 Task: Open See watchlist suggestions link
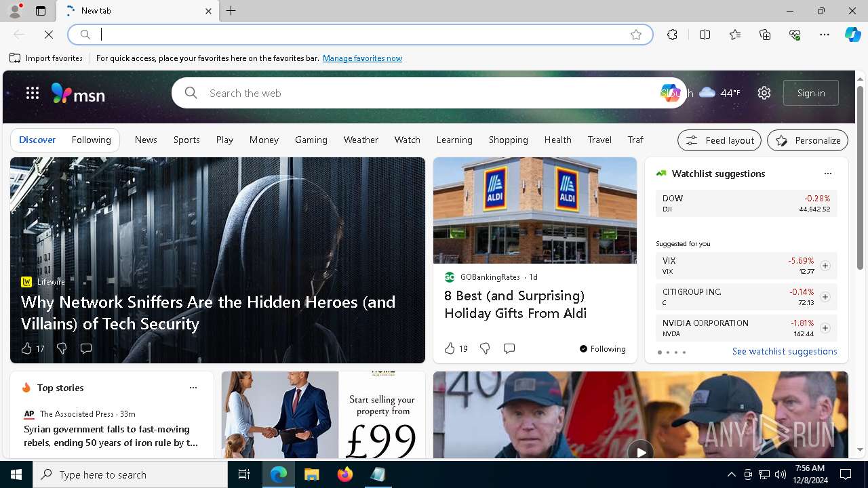coord(785,351)
